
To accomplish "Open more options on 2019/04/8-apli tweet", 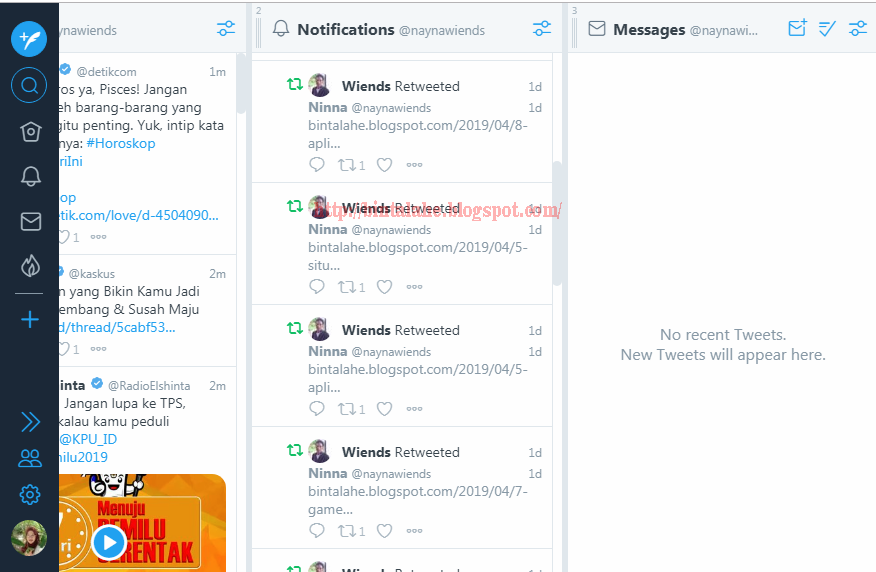I will [414, 165].
